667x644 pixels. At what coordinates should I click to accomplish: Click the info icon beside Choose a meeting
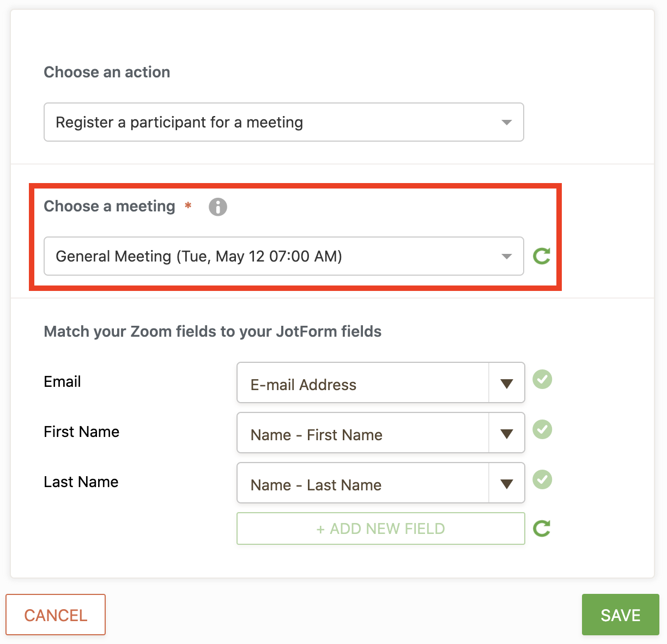coord(218,207)
